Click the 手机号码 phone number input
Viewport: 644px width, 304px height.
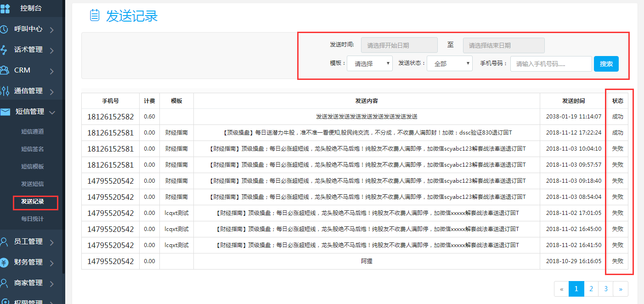[x=551, y=64]
